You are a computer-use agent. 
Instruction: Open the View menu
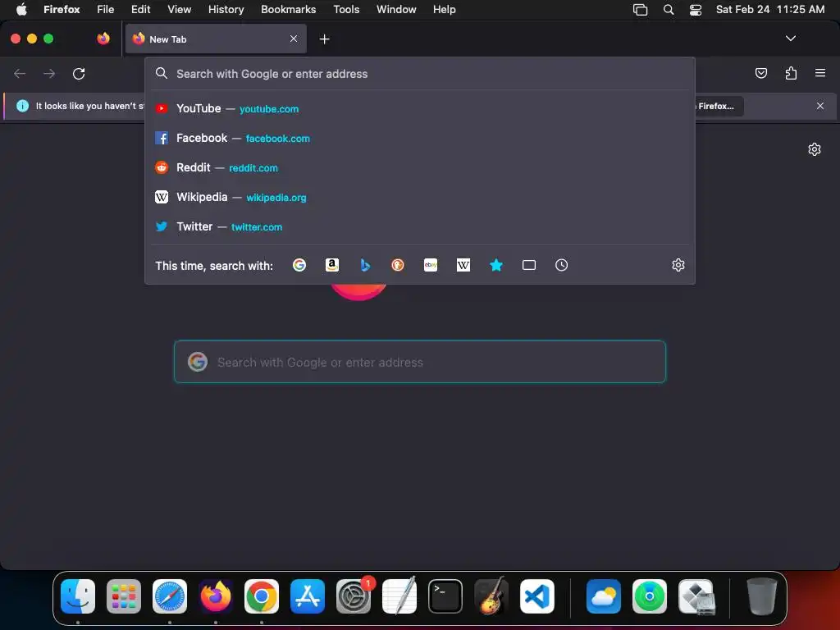click(179, 10)
